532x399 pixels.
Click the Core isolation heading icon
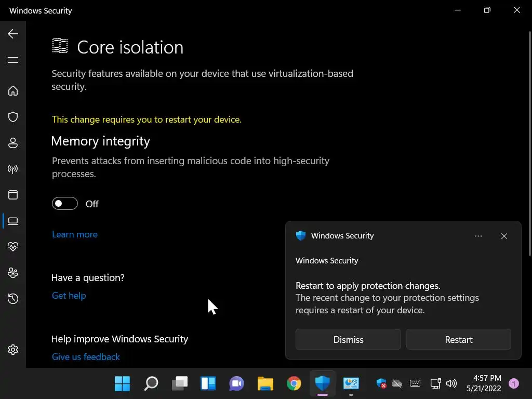pos(60,46)
